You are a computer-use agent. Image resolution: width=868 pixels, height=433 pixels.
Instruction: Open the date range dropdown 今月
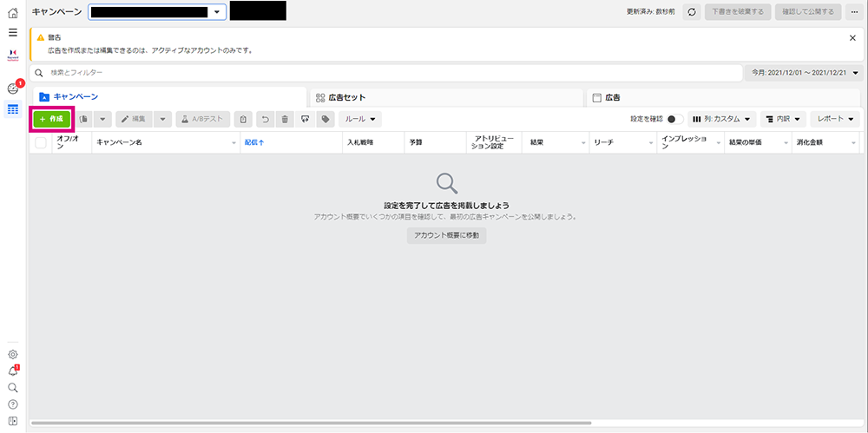[805, 73]
